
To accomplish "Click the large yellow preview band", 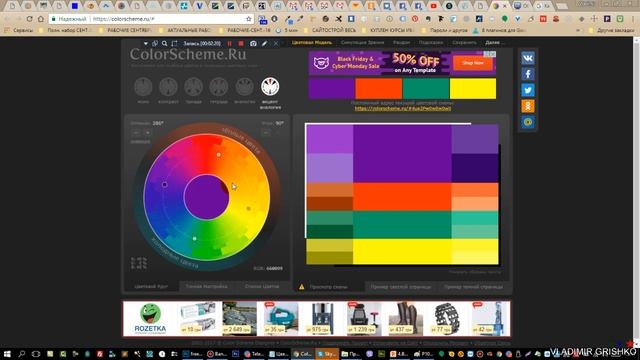I will (402, 251).
